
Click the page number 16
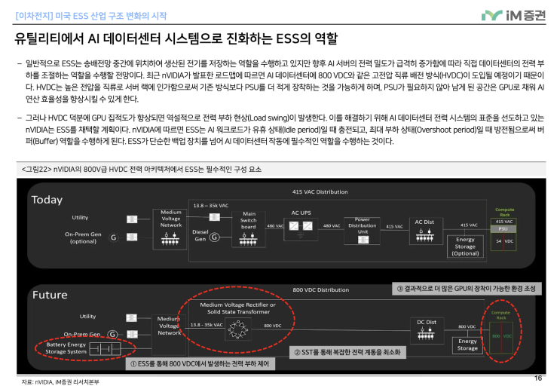pos(537,378)
